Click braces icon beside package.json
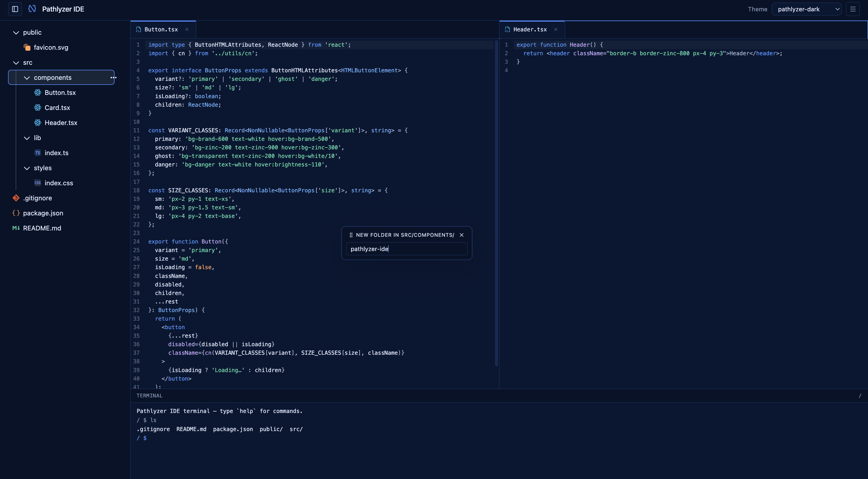Screen dimensions: 868x479 (16, 213)
